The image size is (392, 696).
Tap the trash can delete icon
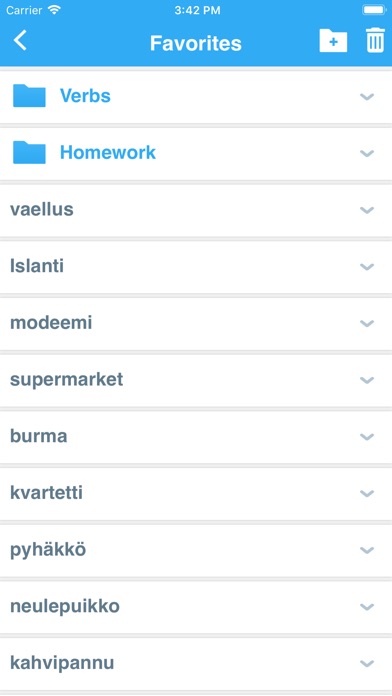[375, 40]
